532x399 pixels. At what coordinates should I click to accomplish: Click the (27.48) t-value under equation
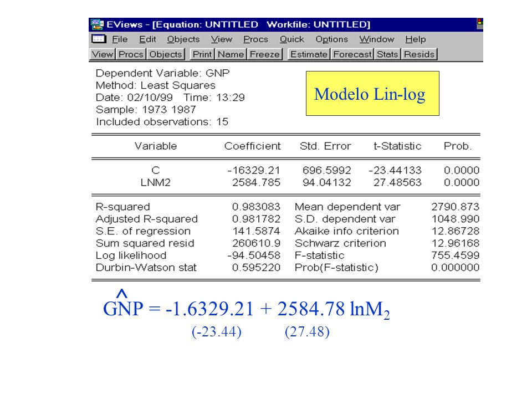click(x=308, y=332)
